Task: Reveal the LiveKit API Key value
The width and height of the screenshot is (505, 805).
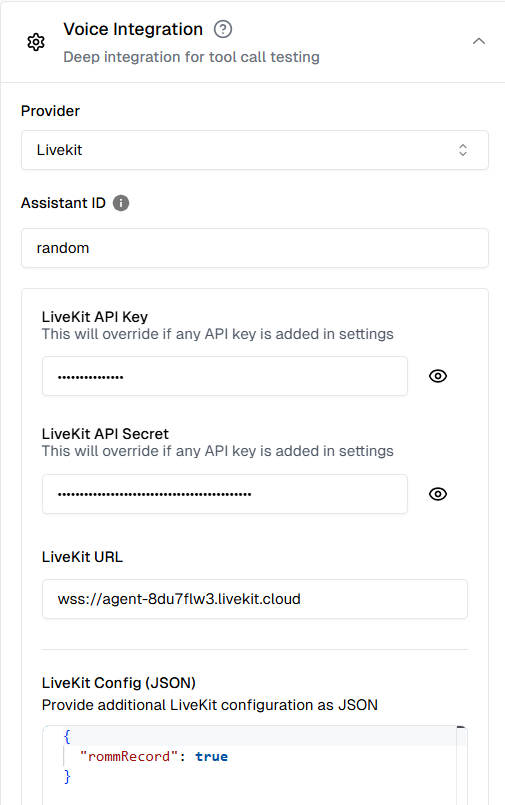Action: pyautogui.click(x=438, y=376)
